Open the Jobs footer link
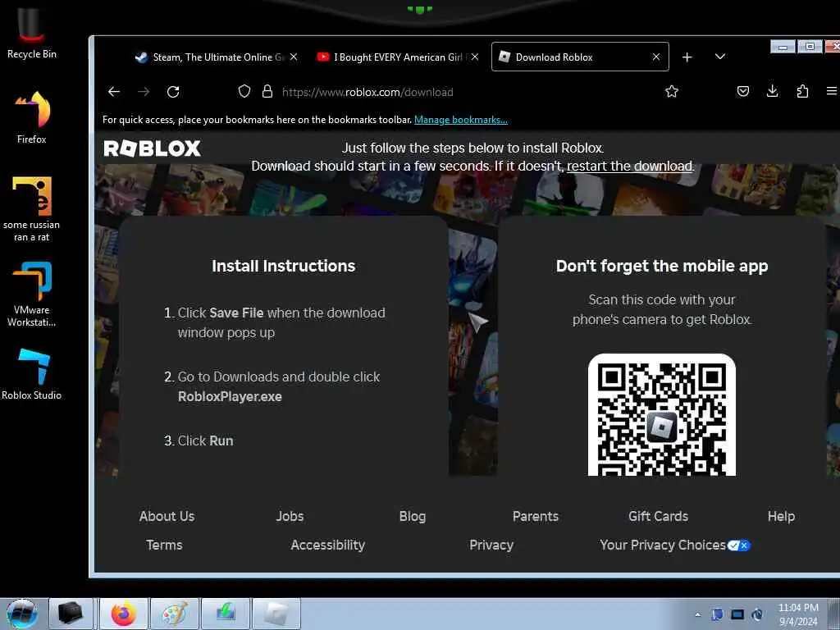This screenshot has width=840, height=630. [x=290, y=516]
